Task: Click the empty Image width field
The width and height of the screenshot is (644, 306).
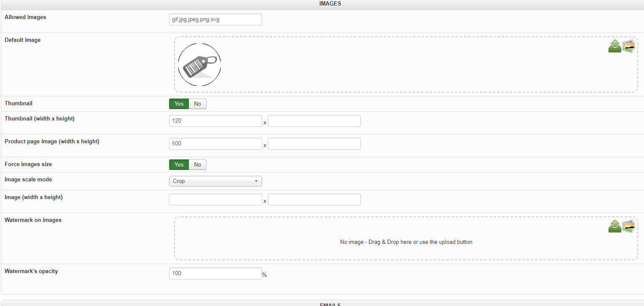Action: tap(215, 199)
